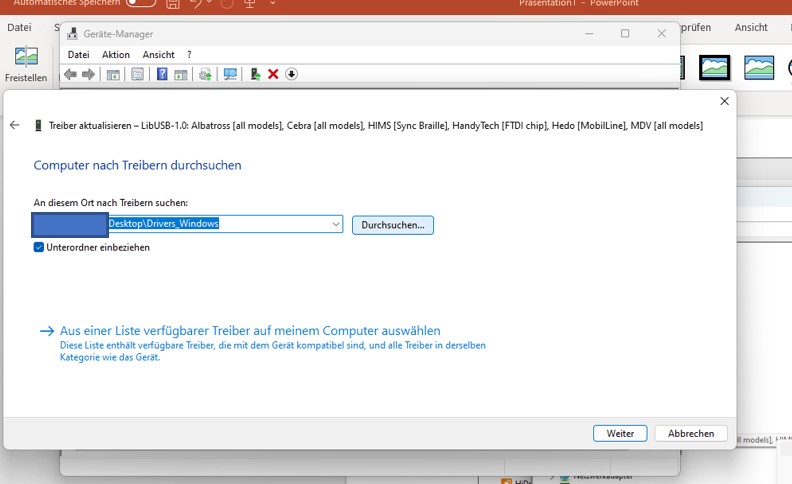Click the help question mark toolbar icon
Screen dimensions: 792x484
(x=162, y=74)
